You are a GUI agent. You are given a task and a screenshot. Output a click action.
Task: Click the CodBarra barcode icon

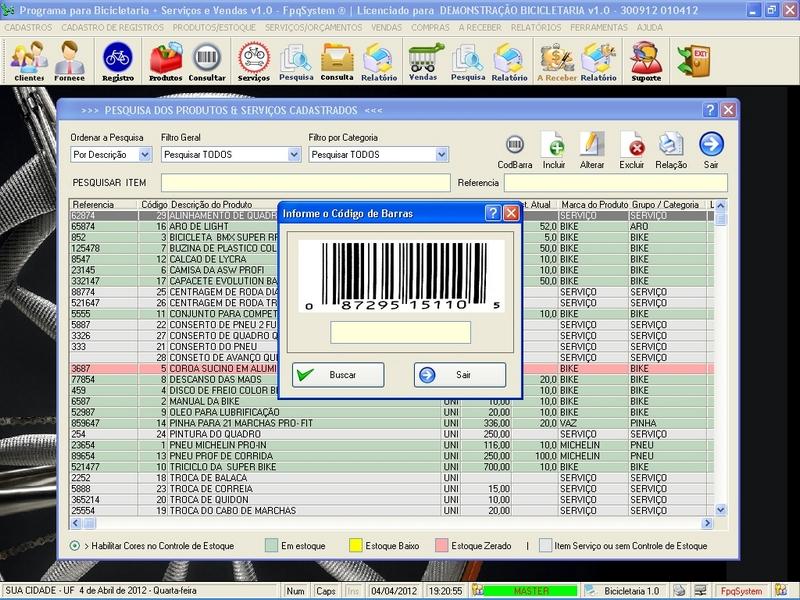(x=514, y=145)
